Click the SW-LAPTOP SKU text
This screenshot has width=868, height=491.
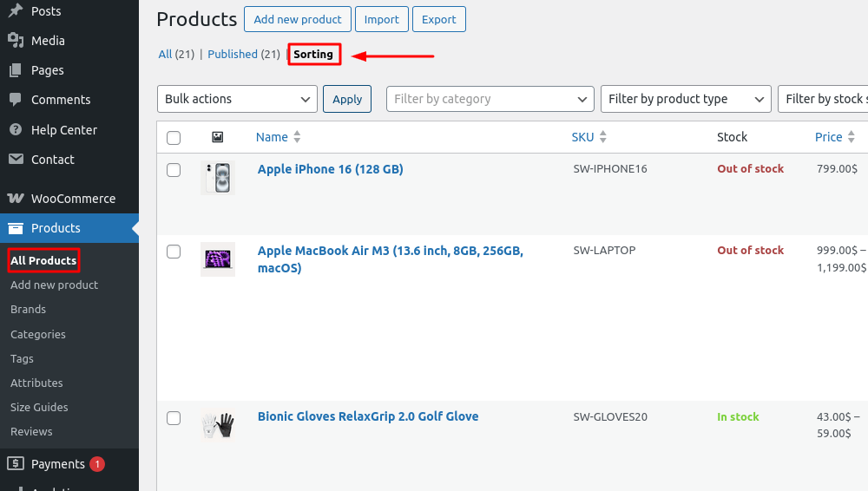[604, 250]
